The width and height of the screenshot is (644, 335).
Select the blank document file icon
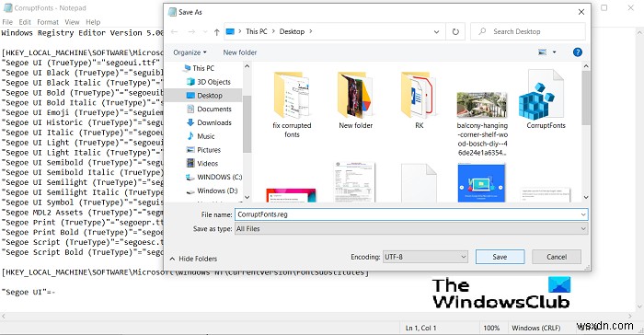419,182
